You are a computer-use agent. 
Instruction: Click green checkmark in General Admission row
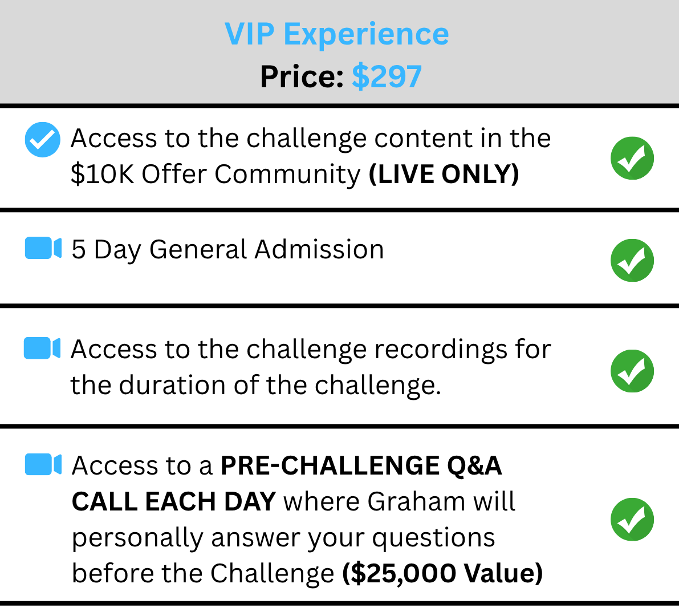pos(632,260)
